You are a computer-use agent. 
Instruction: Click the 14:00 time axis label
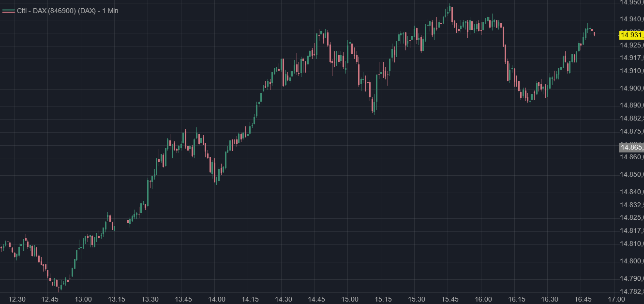coord(217,300)
